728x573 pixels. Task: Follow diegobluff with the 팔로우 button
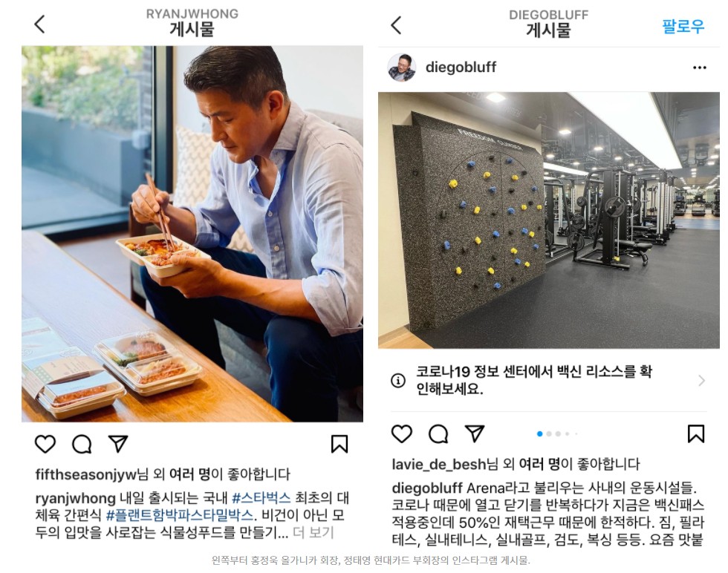[683, 26]
